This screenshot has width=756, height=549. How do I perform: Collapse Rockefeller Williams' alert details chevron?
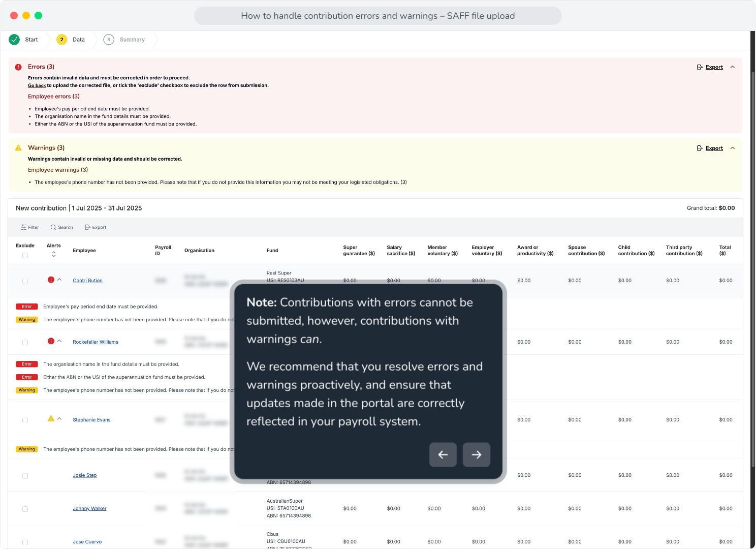[59, 341]
